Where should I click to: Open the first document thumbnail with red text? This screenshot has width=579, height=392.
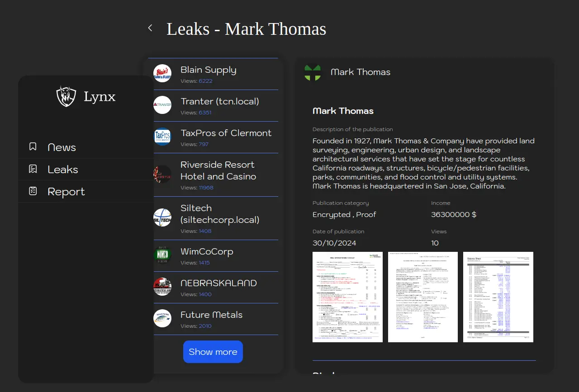pyautogui.click(x=347, y=297)
